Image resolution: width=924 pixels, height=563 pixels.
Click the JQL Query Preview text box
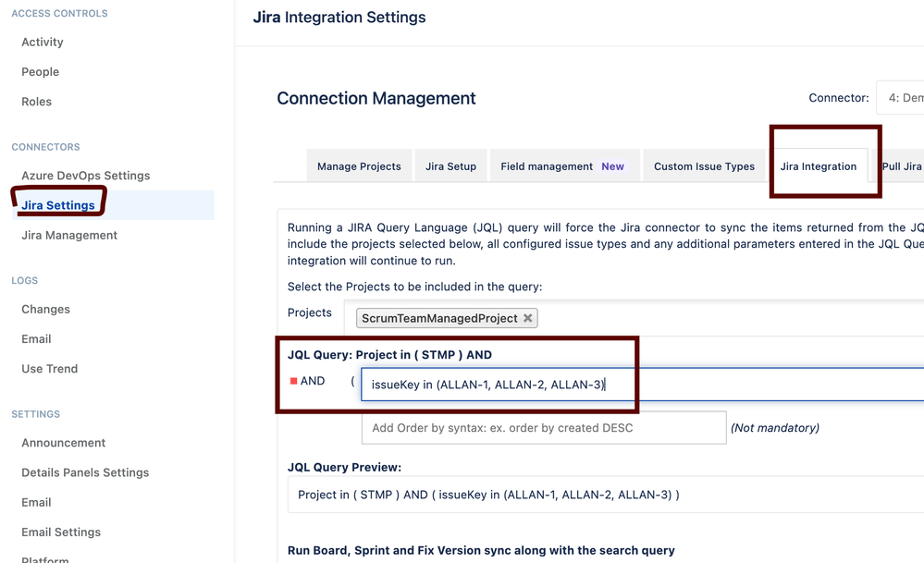click(x=606, y=495)
